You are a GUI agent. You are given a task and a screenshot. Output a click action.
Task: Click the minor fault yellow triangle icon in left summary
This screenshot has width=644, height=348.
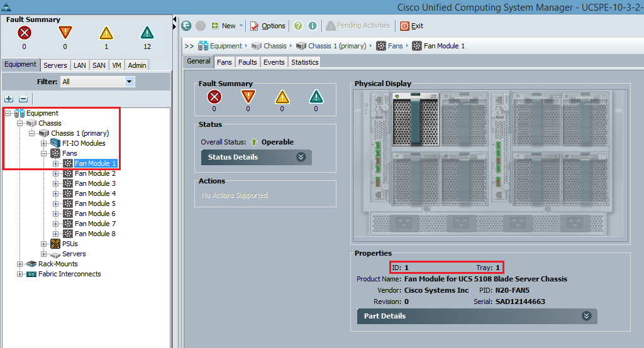(106, 33)
